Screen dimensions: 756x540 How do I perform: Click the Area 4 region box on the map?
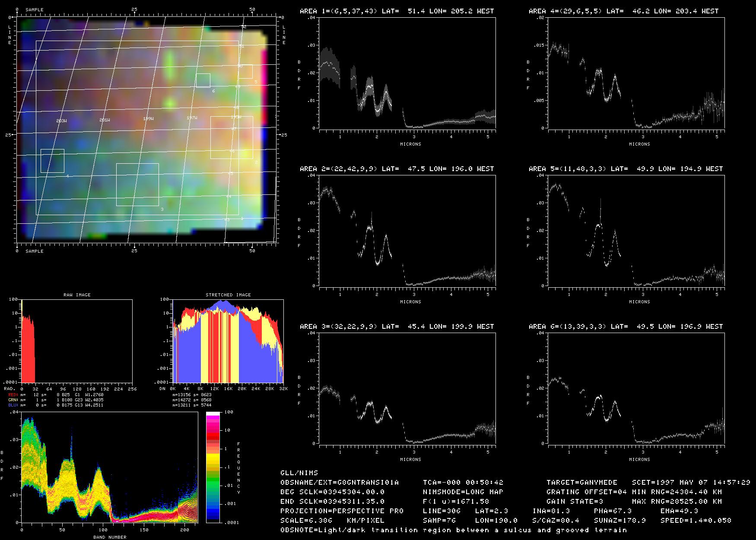[52, 161]
